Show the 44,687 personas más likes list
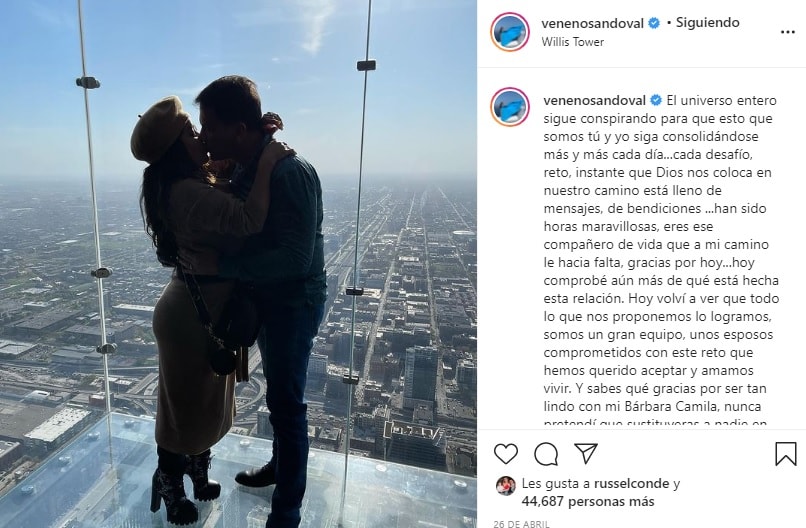 coord(588,501)
